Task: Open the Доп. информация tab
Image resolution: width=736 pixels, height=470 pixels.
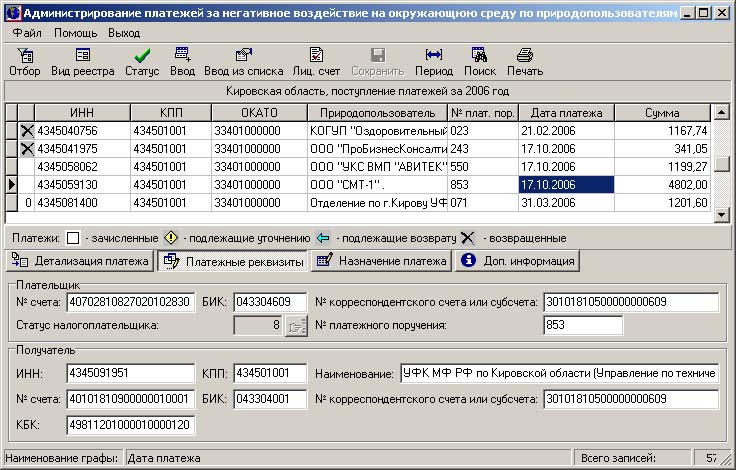Action: [x=517, y=261]
